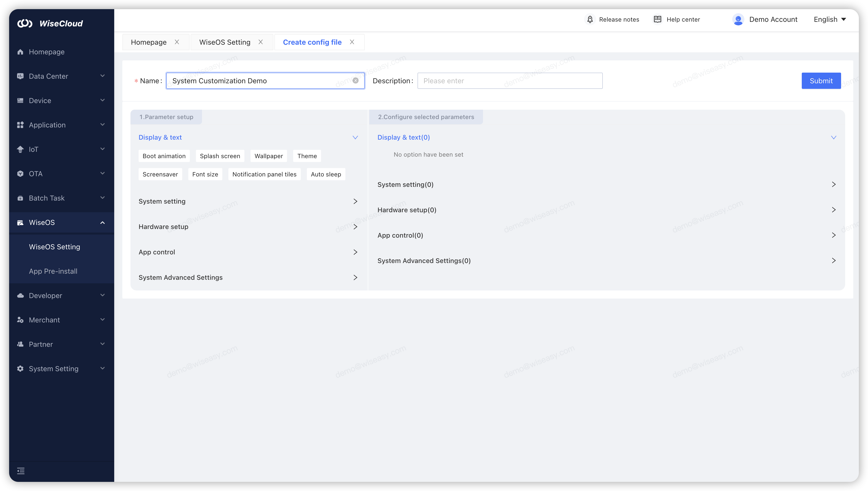Collapse Display & text parameter section

click(x=355, y=137)
